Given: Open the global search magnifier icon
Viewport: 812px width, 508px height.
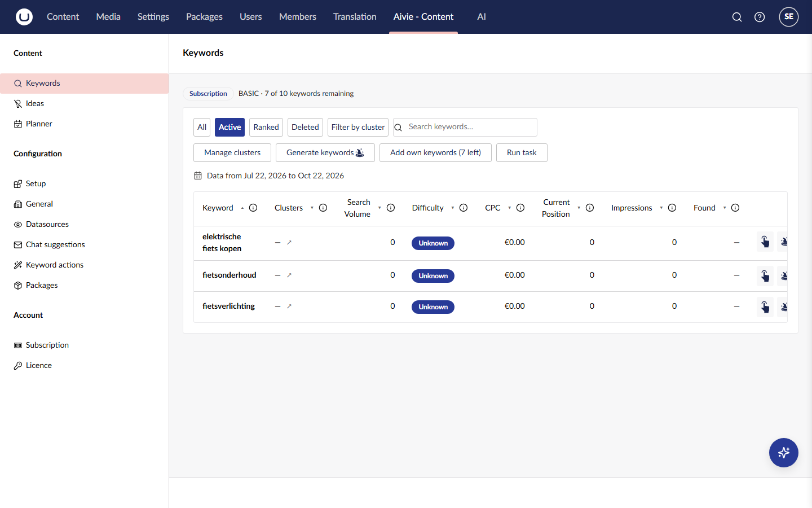Looking at the screenshot, I should (x=737, y=17).
